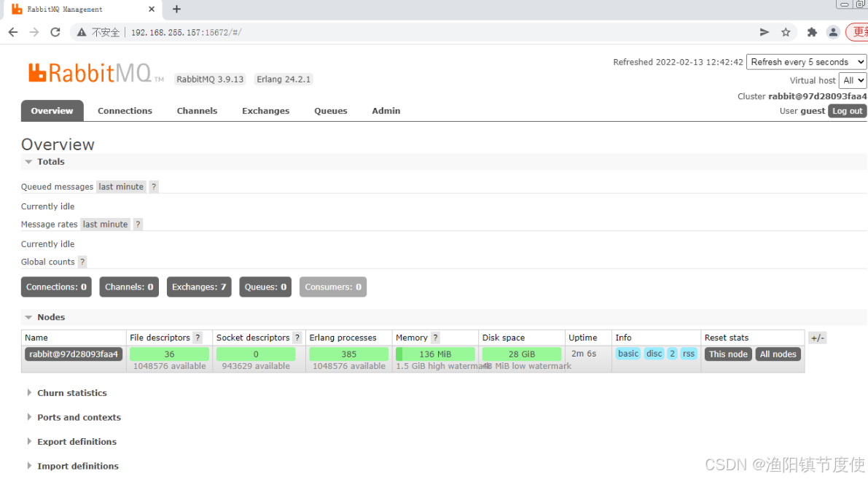Click the Connections: 0 count button

point(56,287)
